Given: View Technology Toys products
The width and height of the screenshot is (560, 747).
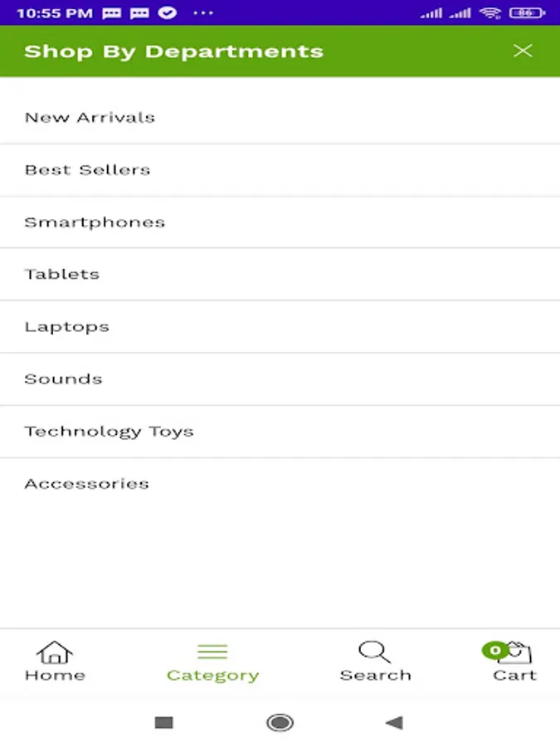Looking at the screenshot, I should (x=109, y=431).
